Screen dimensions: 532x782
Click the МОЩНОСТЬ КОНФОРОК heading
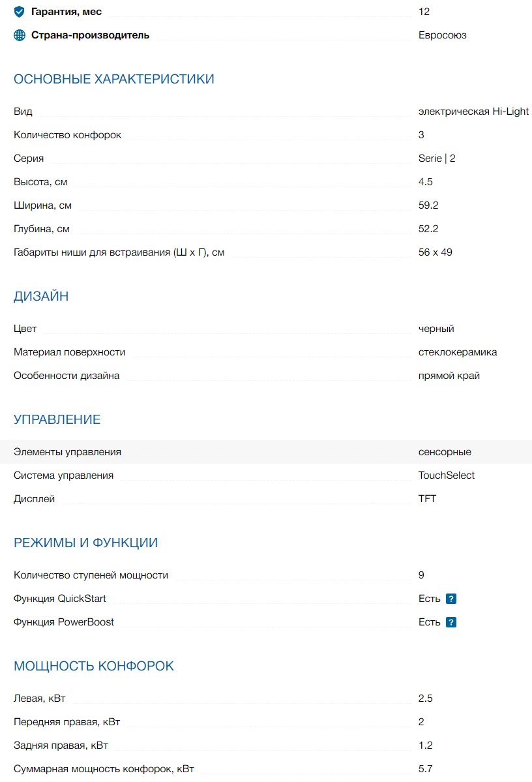click(94, 667)
